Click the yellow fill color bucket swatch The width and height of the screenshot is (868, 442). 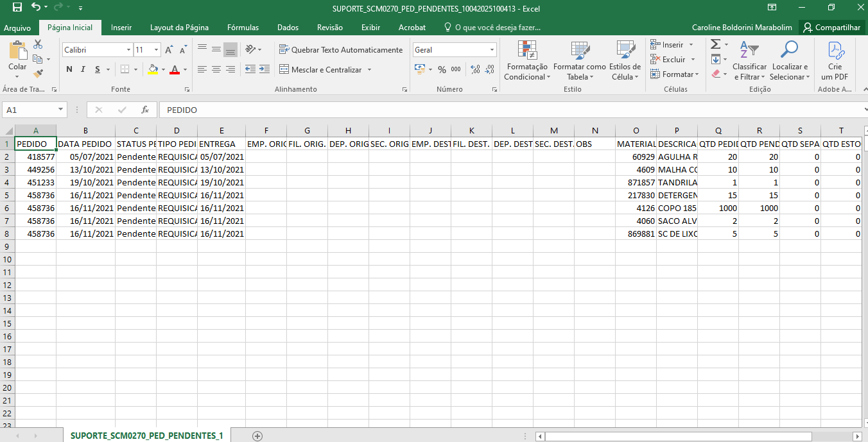(x=152, y=69)
